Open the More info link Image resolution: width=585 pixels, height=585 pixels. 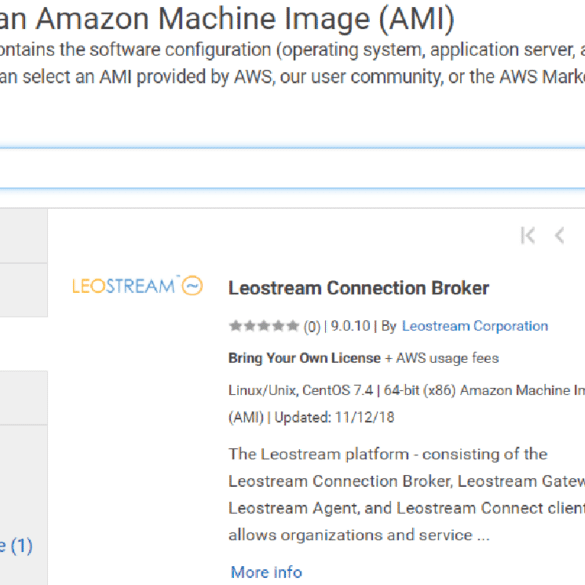266,572
